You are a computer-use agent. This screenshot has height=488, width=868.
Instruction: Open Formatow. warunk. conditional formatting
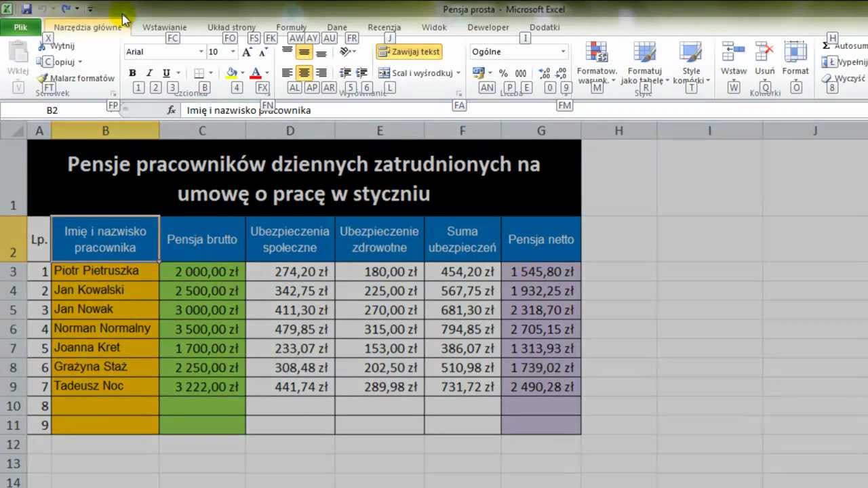597,62
